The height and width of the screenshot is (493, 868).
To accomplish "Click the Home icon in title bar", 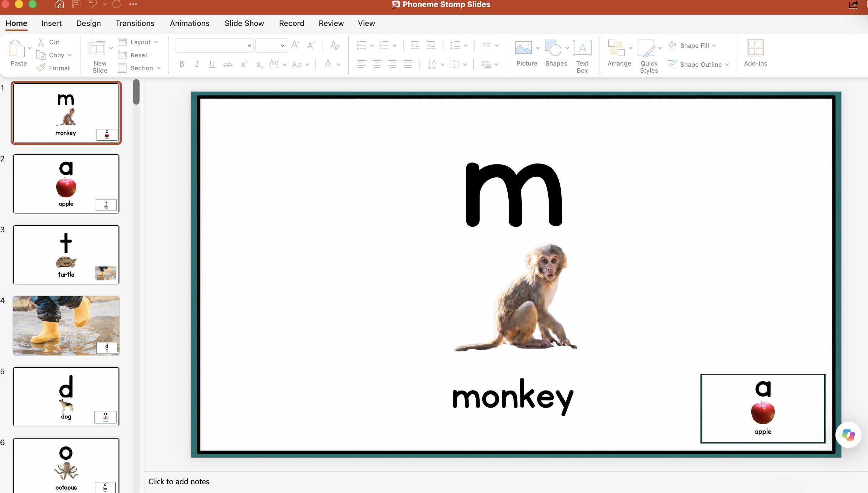I will (x=60, y=4).
